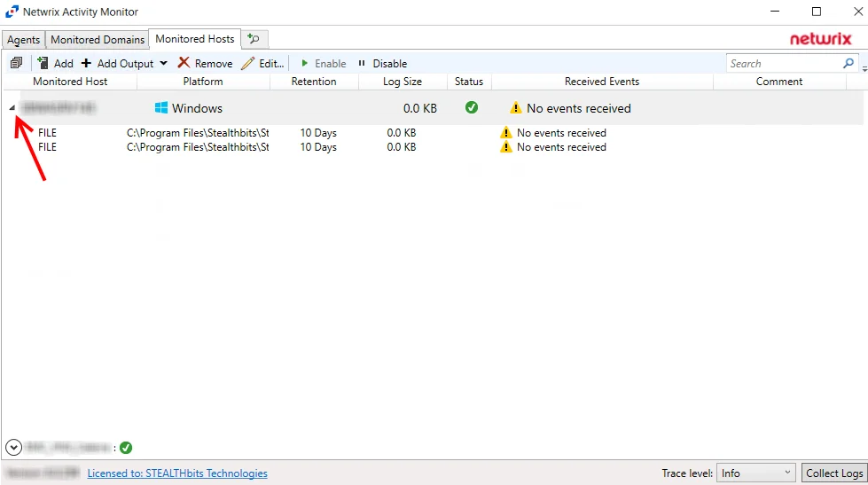
Task: Sort by Log Size column header
Action: 403,82
